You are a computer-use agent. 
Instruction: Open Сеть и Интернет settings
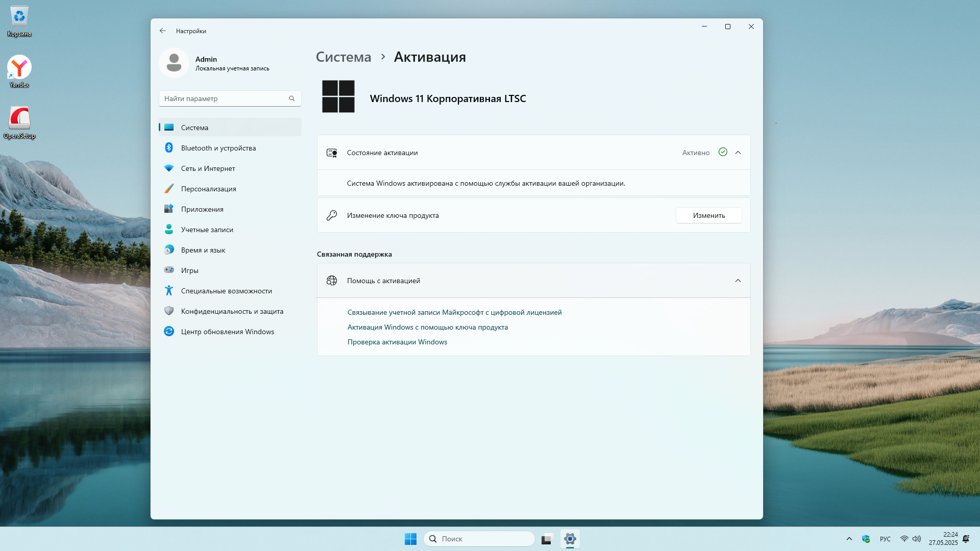pyautogui.click(x=208, y=168)
